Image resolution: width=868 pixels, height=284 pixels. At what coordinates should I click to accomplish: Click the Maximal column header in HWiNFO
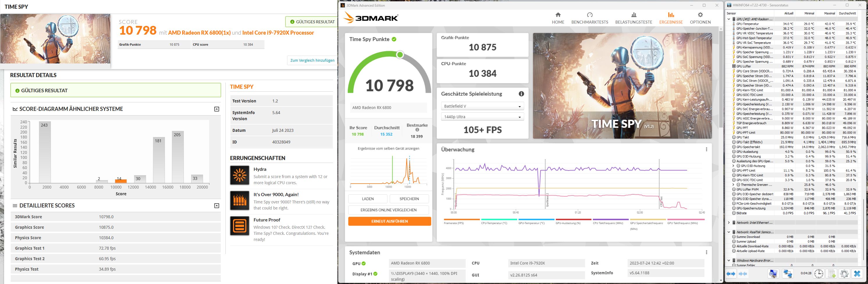click(x=830, y=13)
